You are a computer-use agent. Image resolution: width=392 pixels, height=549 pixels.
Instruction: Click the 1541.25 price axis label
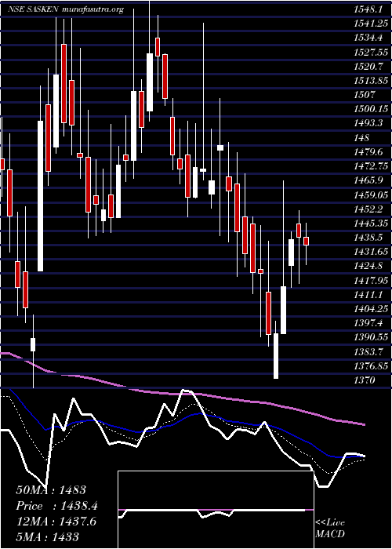(371, 24)
